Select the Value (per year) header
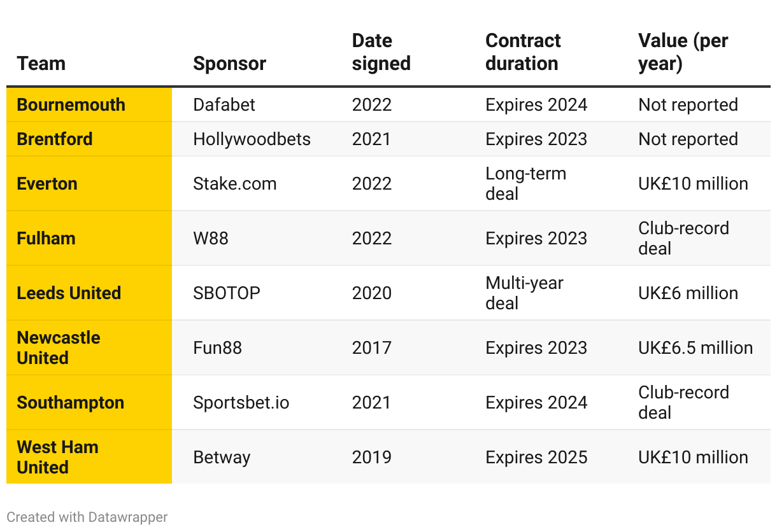The height and width of the screenshot is (532, 777). 683,52
